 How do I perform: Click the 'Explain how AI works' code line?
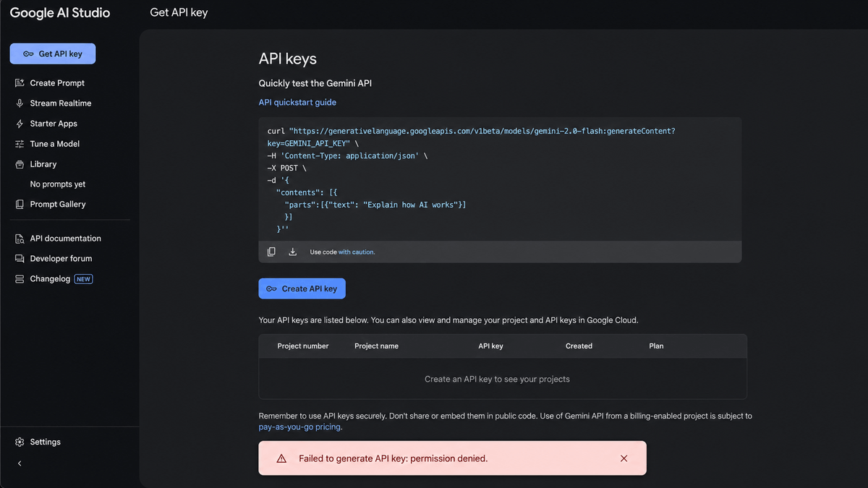[375, 205]
